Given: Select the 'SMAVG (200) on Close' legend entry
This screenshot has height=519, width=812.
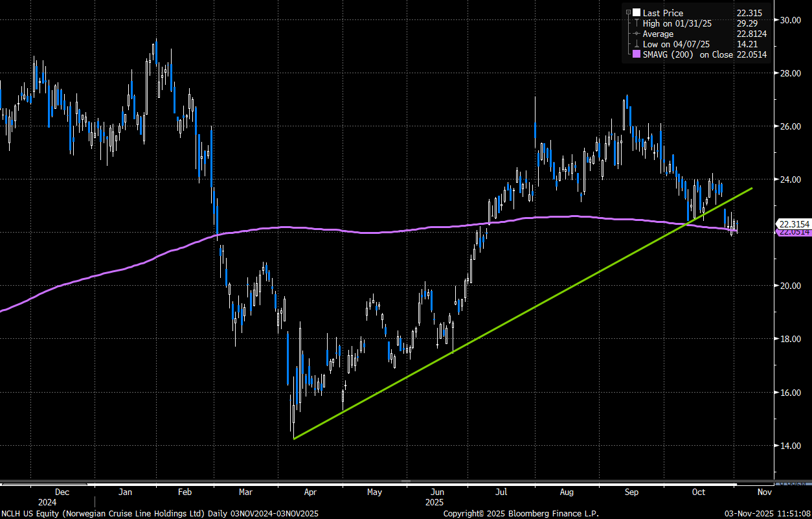Looking at the screenshot, I should point(688,55).
